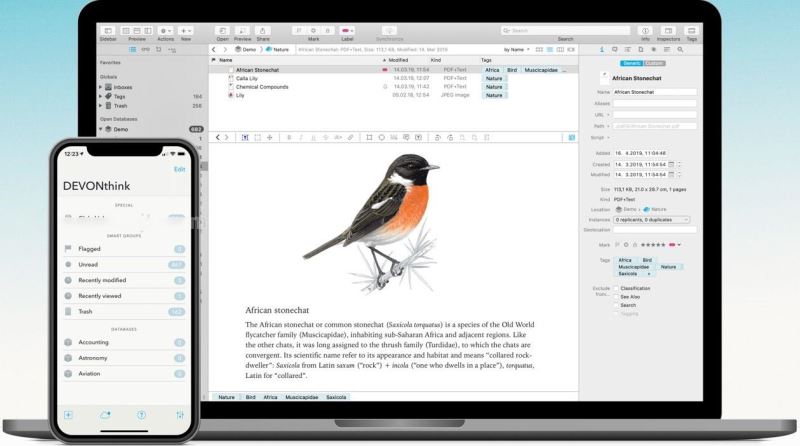Image resolution: width=800 pixels, height=446 pixels.
Task: Select the Chemical Compounds document row
Action: [x=393, y=87]
